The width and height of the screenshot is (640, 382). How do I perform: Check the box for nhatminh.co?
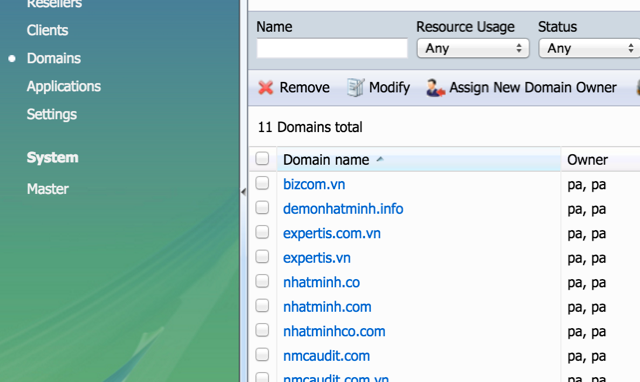(262, 281)
